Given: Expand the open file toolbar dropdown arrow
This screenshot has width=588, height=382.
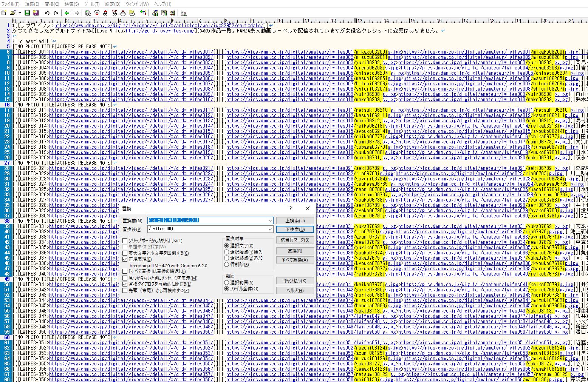Looking at the screenshot, I should [20, 13].
